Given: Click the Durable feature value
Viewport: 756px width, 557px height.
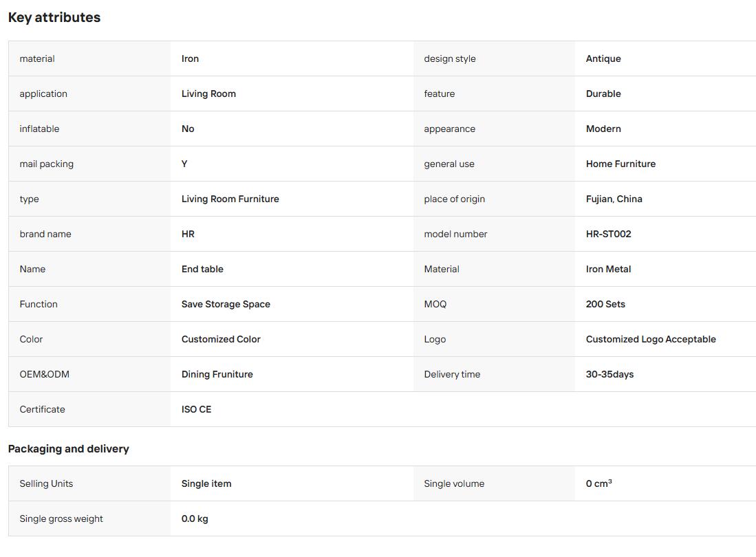Looking at the screenshot, I should click(603, 94).
